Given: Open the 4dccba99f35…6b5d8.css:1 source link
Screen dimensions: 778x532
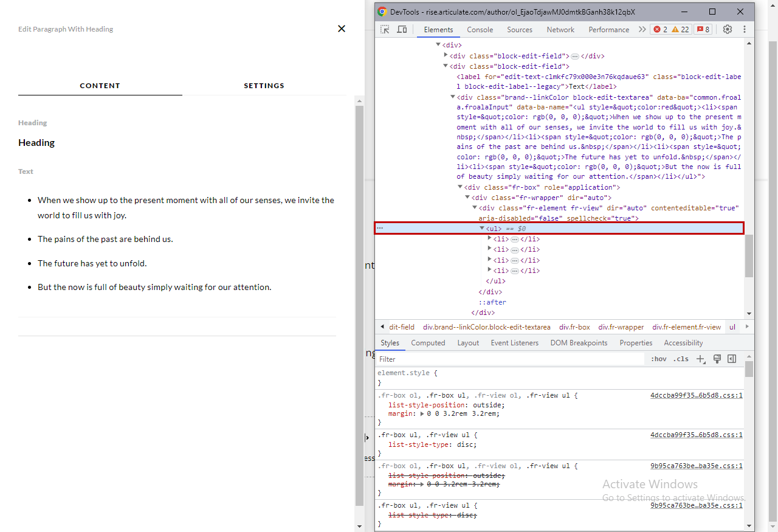Looking at the screenshot, I should pyautogui.click(x=696, y=395).
